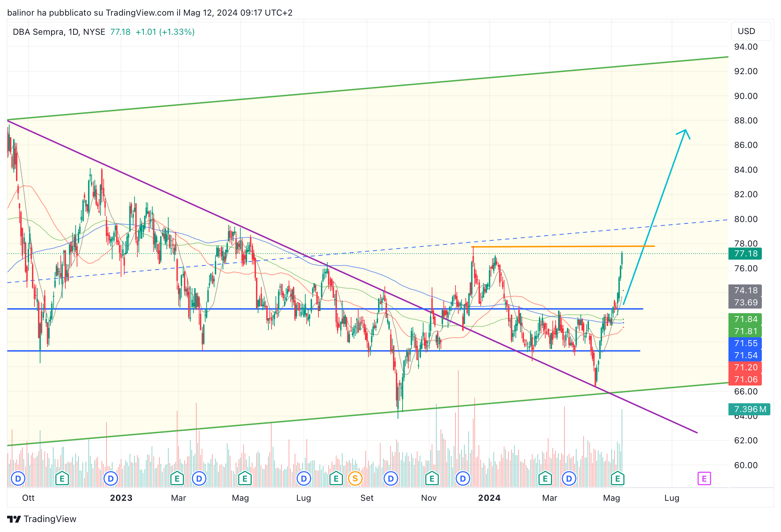The image size is (781, 532).
Task: Open the earnings marker between Ott and 2023
Action: tap(62, 479)
